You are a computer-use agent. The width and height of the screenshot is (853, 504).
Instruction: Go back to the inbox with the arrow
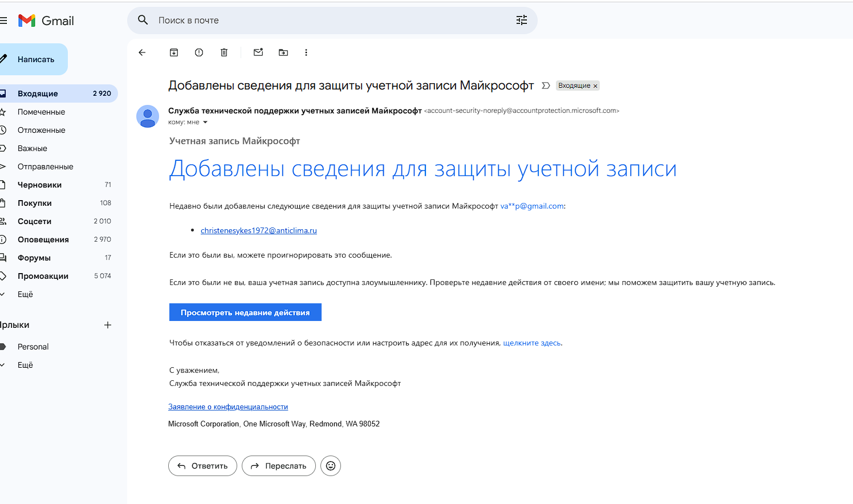[x=142, y=52]
